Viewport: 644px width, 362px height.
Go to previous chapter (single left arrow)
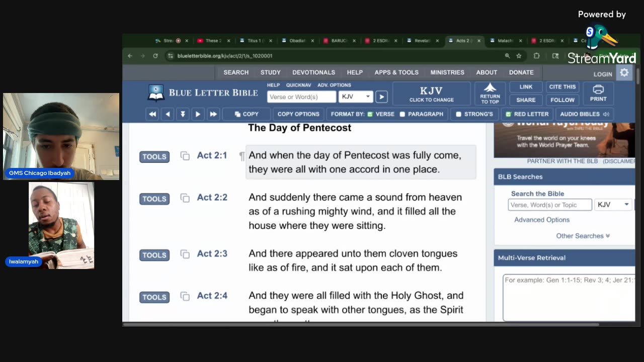click(x=168, y=114)
